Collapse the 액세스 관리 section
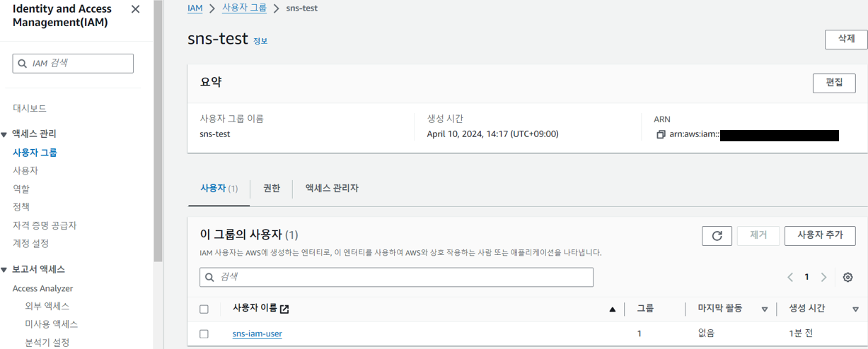Image resolution: width=868 pixels, height=349 pixels. coord(4,134)
